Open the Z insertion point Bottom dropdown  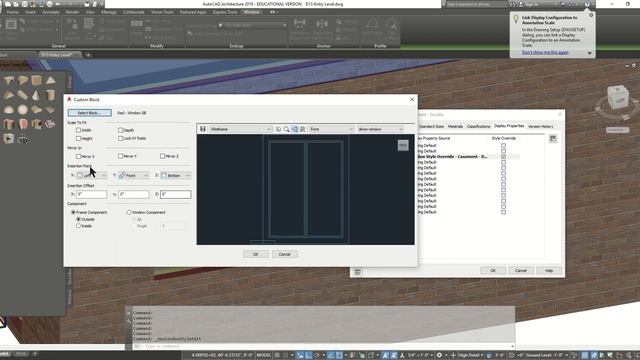pyautogui.click(x=176, y=176)
